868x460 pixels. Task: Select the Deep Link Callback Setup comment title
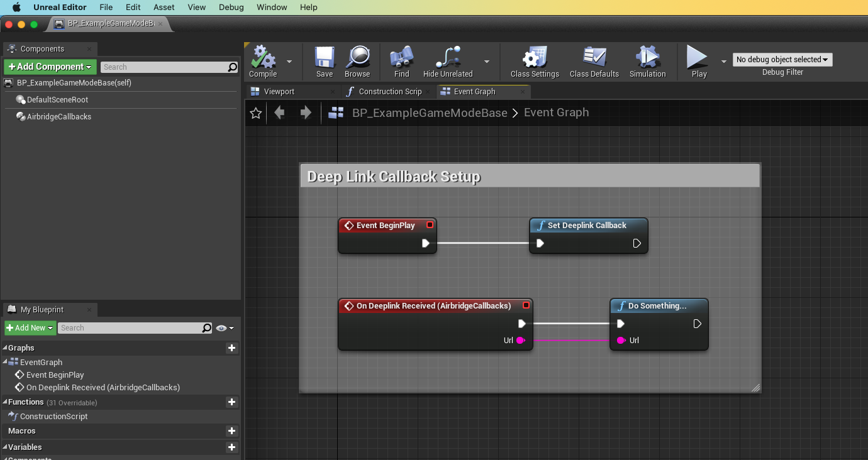click(394, 177)
